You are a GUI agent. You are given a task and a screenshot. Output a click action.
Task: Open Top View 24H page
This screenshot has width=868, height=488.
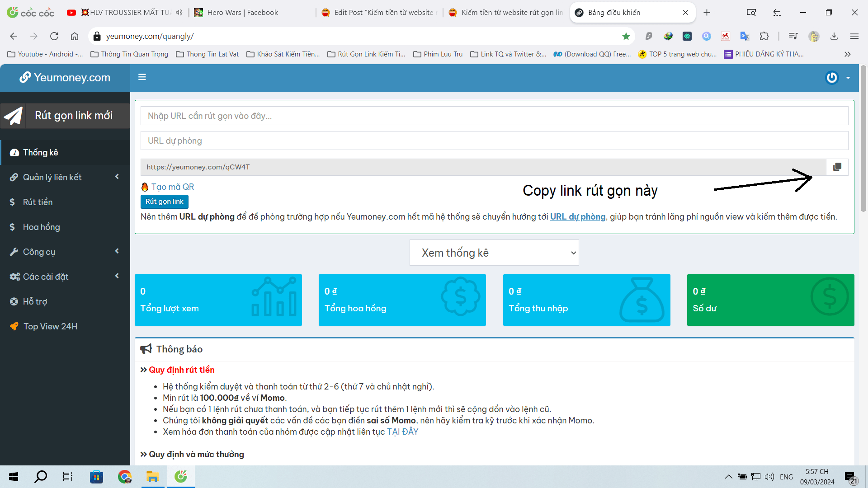click(65, 327)
